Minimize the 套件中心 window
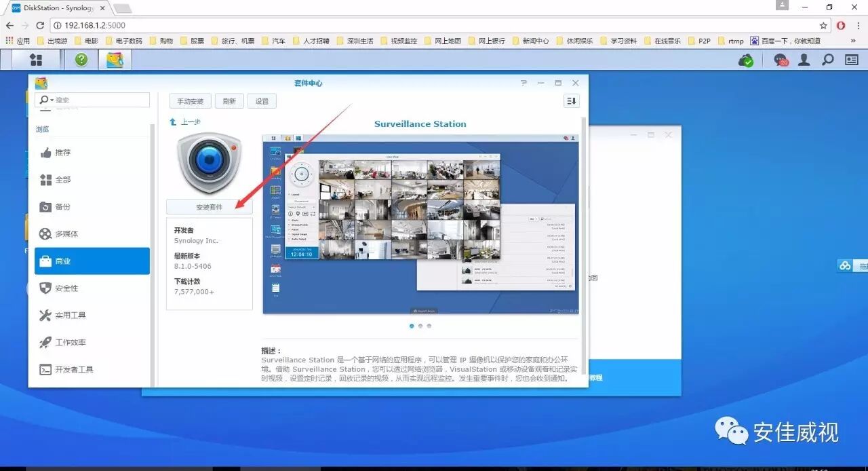This screenshot has width=868, height=471. point(540,83)
